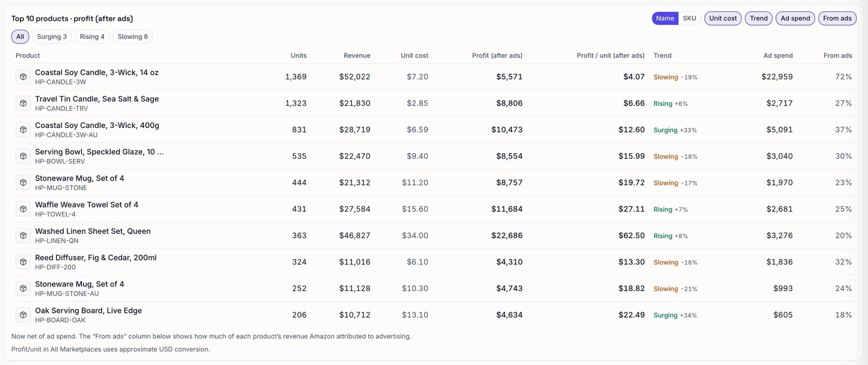Click the package icon beside HP-MUG-STONE
The width and height of the screenshot is (868, 365).
click(x=23, y=183)
